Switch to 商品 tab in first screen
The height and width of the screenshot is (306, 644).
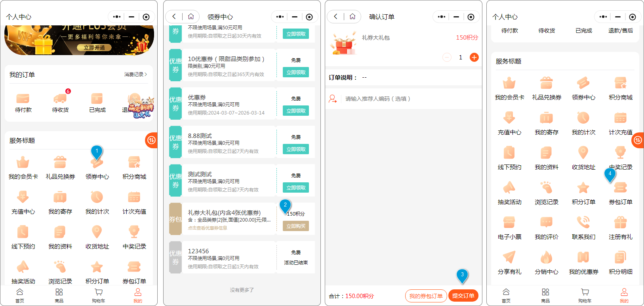tap(59, 296)
